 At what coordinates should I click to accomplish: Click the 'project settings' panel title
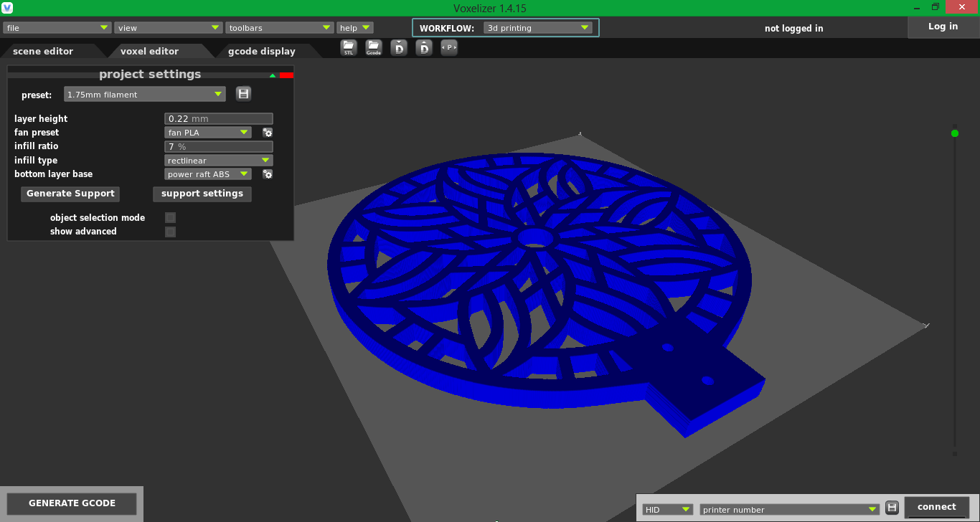click(x=150, y=75)
